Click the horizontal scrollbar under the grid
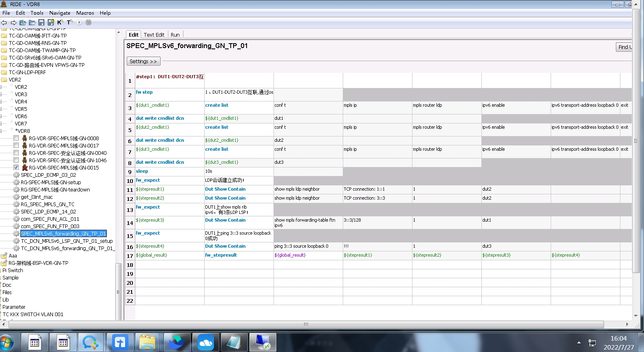Viewport: 644px width, 352px height. [x=306, y=324]
